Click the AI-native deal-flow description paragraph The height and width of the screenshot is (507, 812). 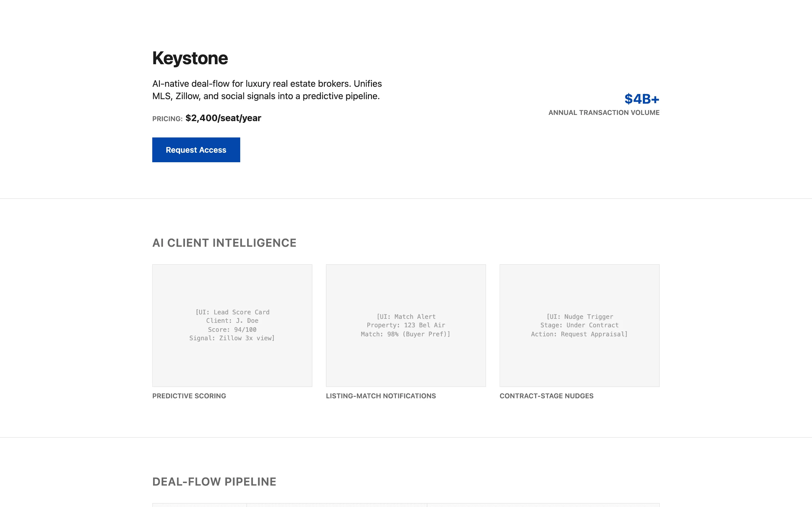(x=267, y=90)
